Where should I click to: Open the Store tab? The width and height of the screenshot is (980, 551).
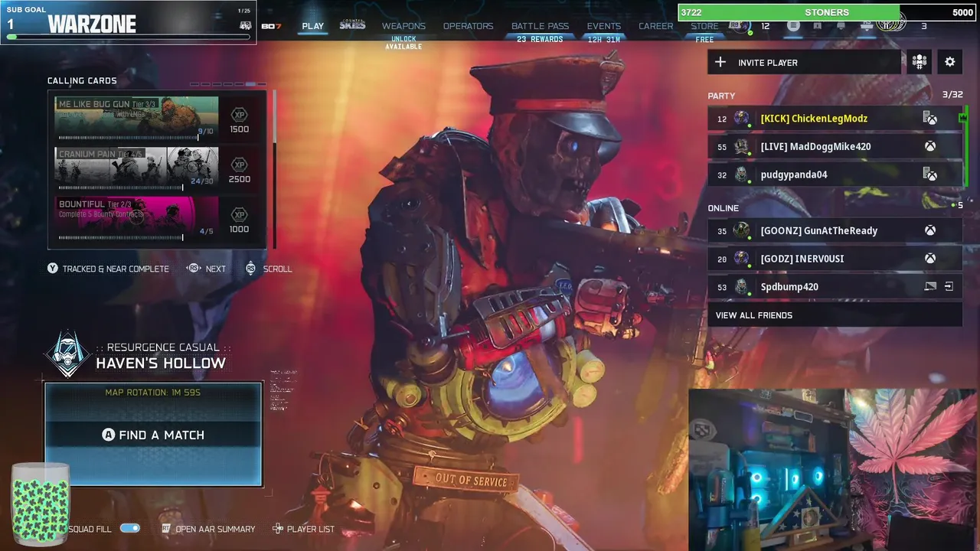704,26
